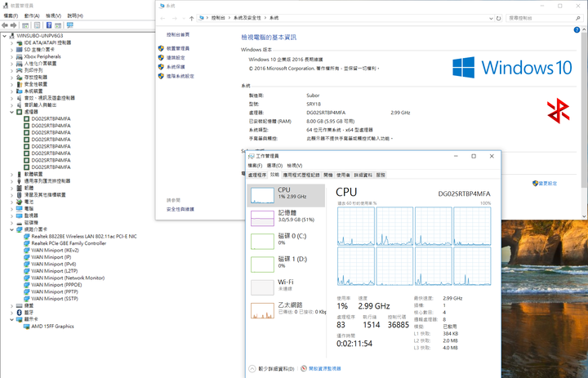This screenshot has height=378, width=588.
Task: Switch to the 開機 startup tab
Action: tap(328, 175)
